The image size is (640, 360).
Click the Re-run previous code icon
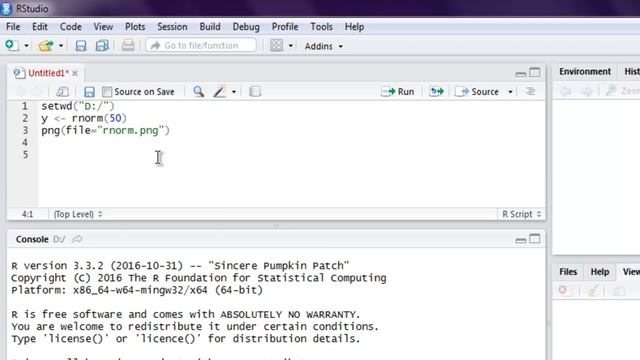click(436, 92)
